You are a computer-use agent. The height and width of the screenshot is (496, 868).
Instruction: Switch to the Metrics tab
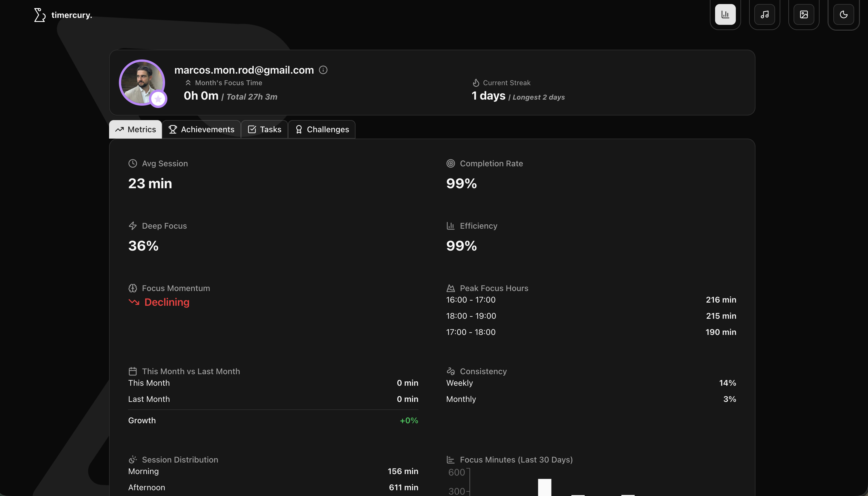click(135, 129)
